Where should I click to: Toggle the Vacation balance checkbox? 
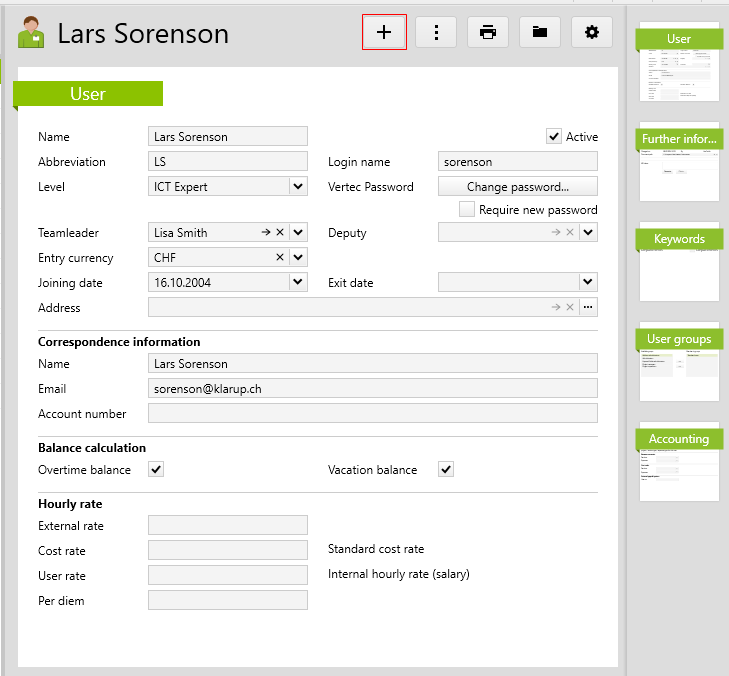coord(446,470)
